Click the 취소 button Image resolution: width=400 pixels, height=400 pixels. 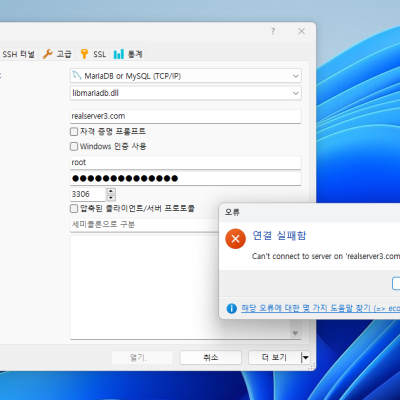pos(211,358)
